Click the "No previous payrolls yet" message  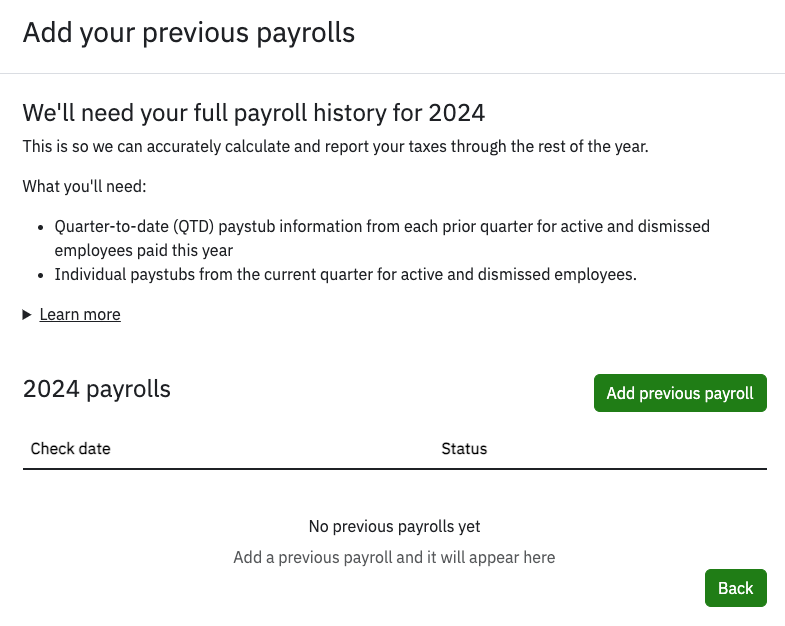point(394,526)
